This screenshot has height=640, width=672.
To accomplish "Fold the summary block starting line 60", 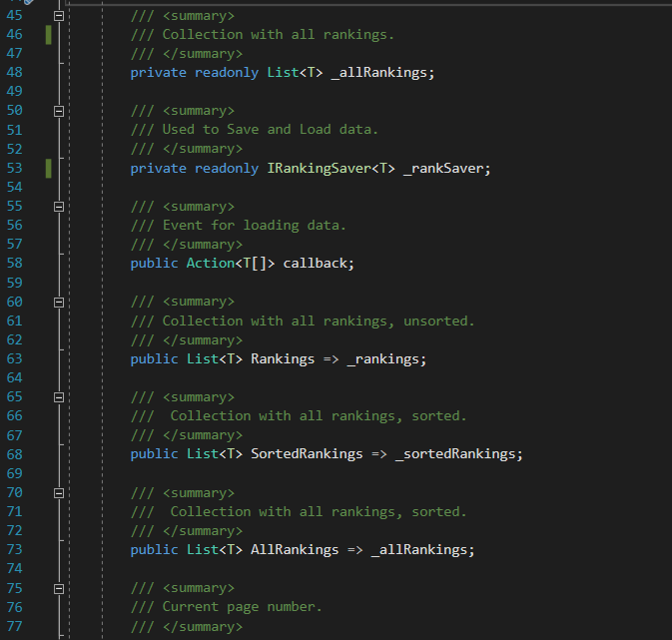I will [x=59, y=302].
